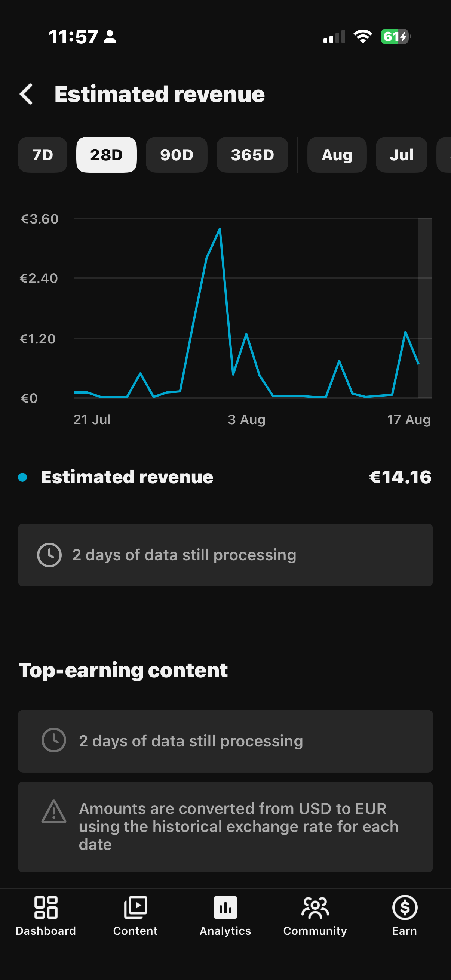451x980 pixels.
Task: Tap the highlighted latest-day bar on chart
Action: pyautogui.click(x=425, y=308)
